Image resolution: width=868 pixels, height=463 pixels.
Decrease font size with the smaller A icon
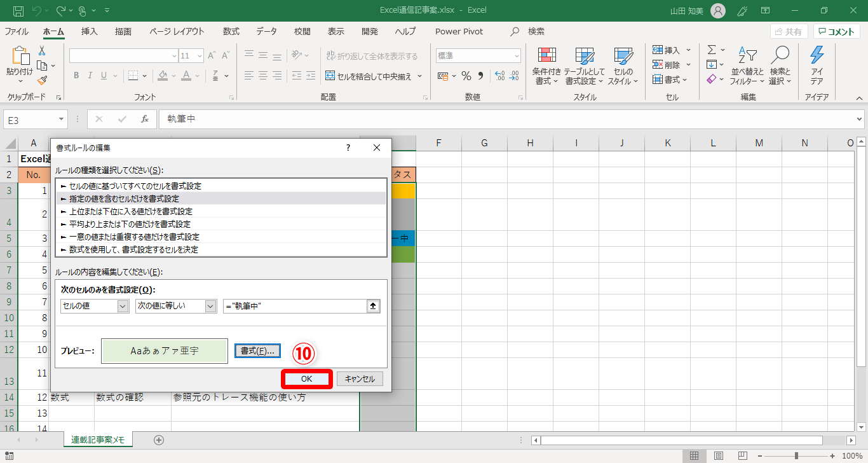pos(226,56)
